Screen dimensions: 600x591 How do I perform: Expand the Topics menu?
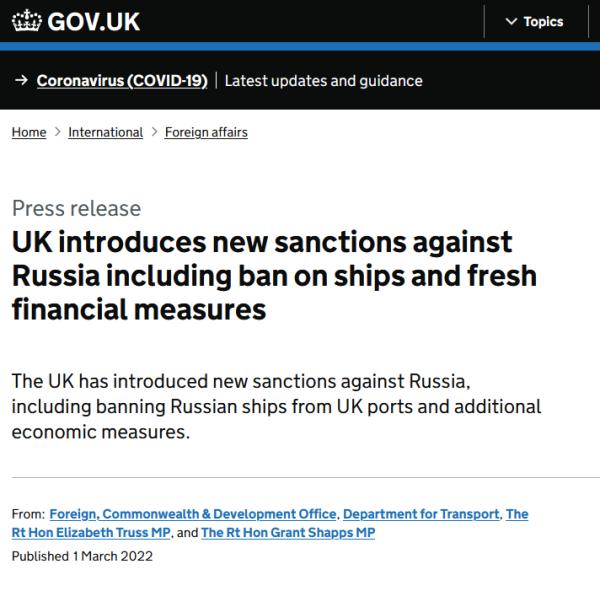(535, 22)
